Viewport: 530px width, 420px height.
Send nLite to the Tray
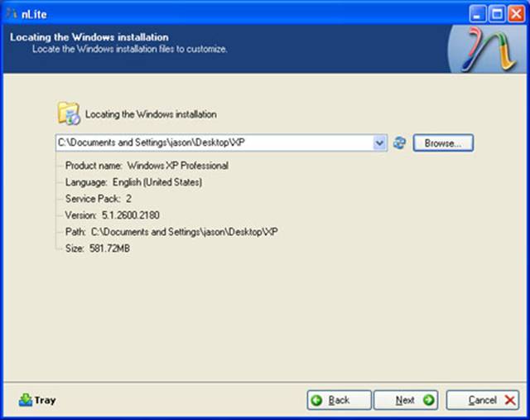point(37,400)
